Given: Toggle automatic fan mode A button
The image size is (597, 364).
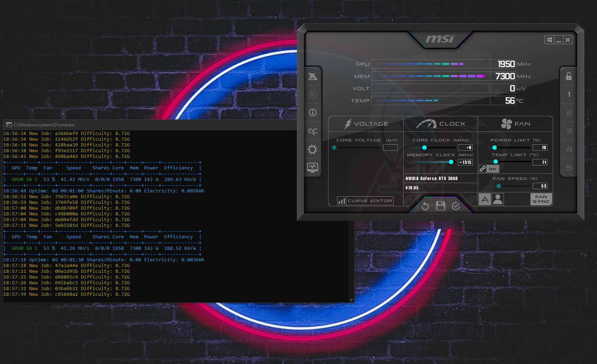Looking at the screenshot, I should point(485,199).
